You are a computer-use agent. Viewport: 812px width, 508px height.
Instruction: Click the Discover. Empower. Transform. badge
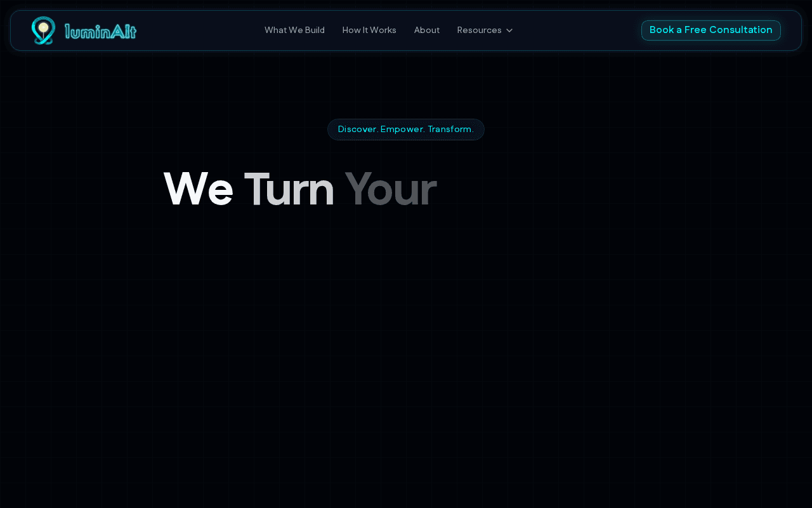(x=406, y=130)
